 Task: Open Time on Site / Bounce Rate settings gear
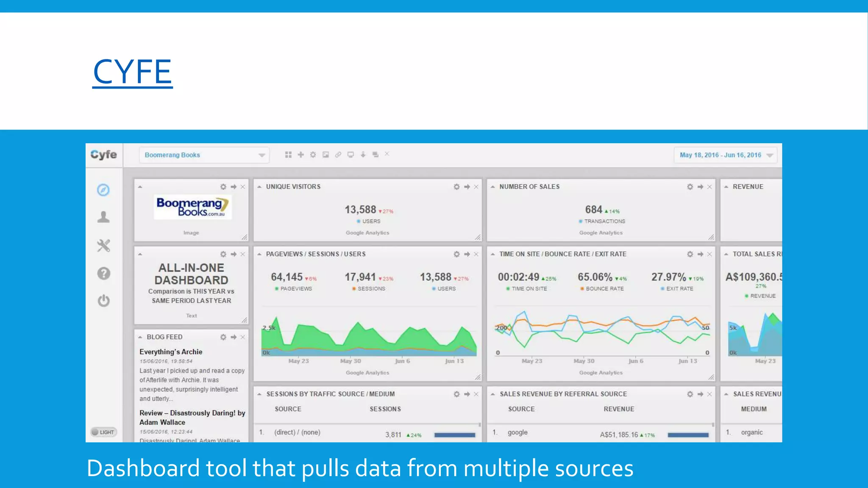pos(690,254)
